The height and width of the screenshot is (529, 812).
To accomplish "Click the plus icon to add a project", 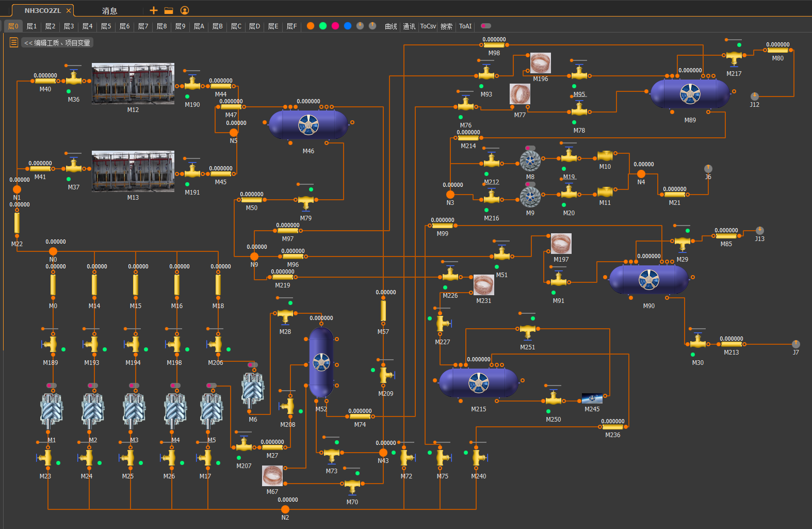I will point(153,10).
